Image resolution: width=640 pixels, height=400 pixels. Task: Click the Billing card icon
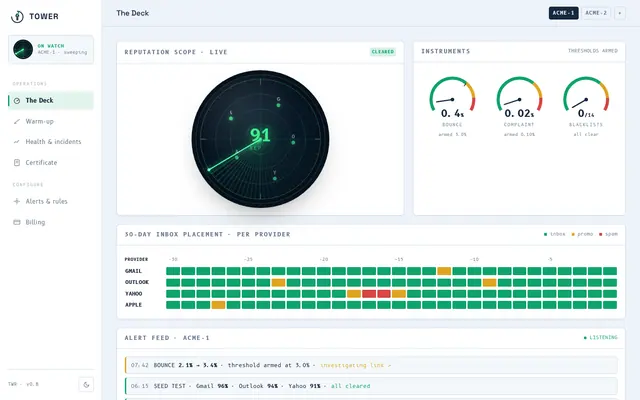tap(17, 222)
